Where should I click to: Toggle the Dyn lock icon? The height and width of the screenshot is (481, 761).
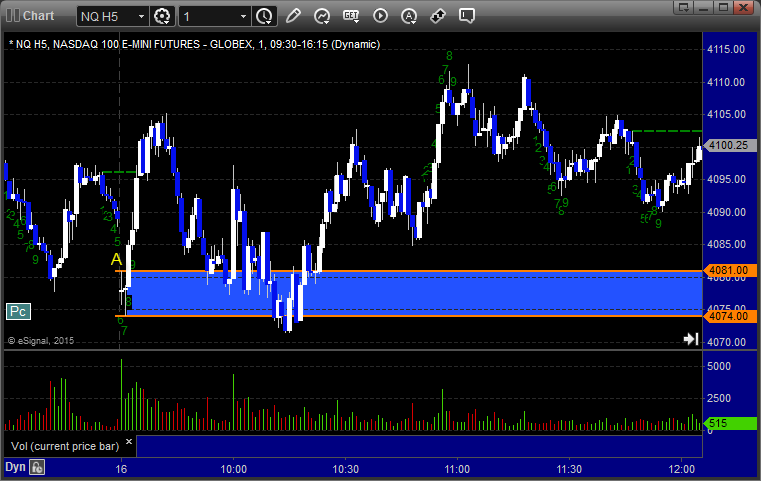(x=37, y=467)
